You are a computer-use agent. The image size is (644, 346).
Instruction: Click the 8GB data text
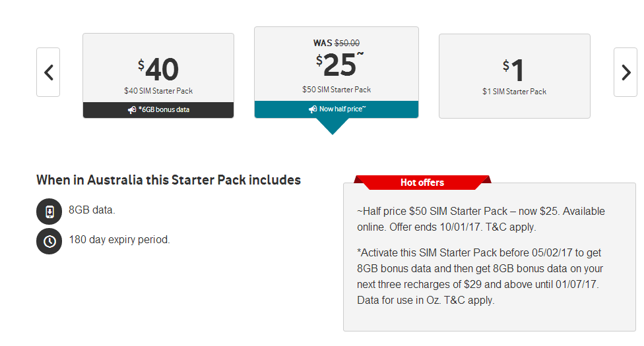tap(92, 210)
